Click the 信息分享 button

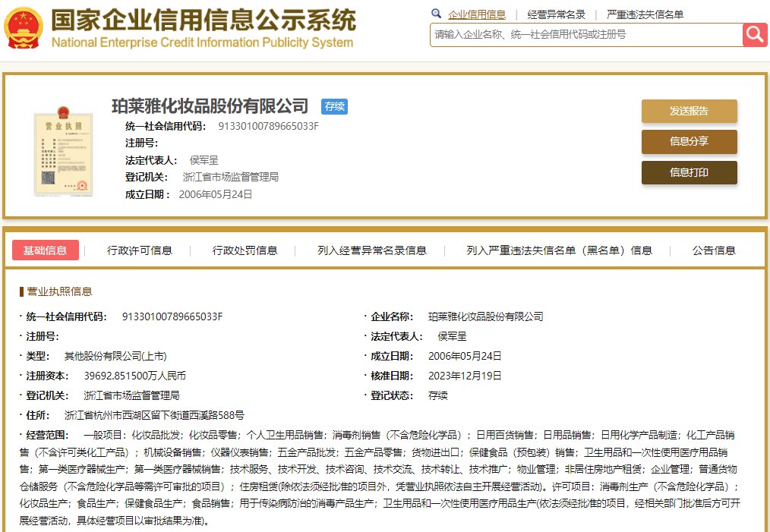(689, 142)
